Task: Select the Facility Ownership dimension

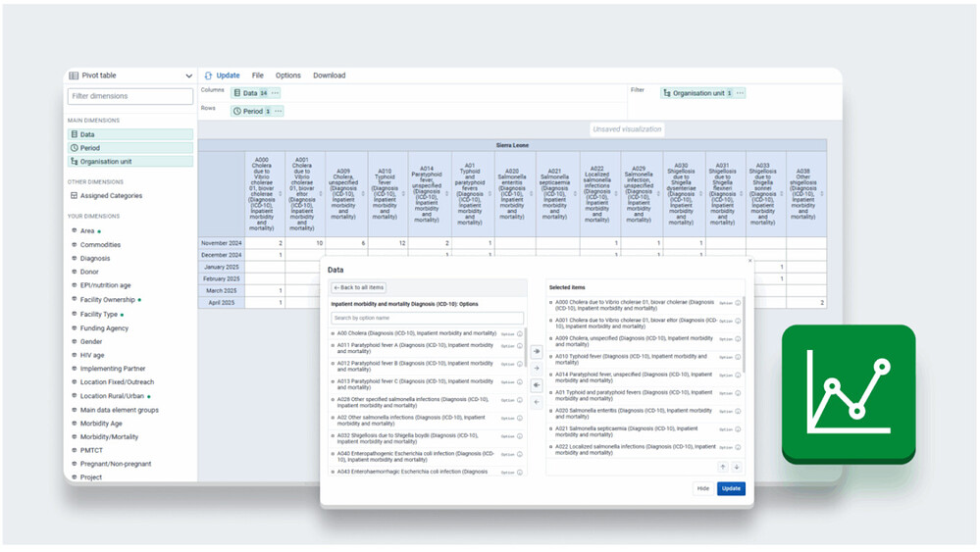Action: point(107,300)
